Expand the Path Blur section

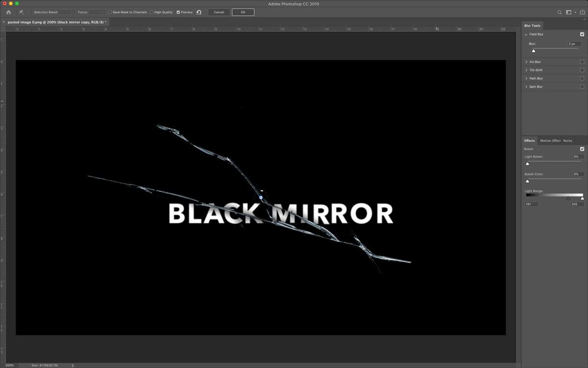526,79
